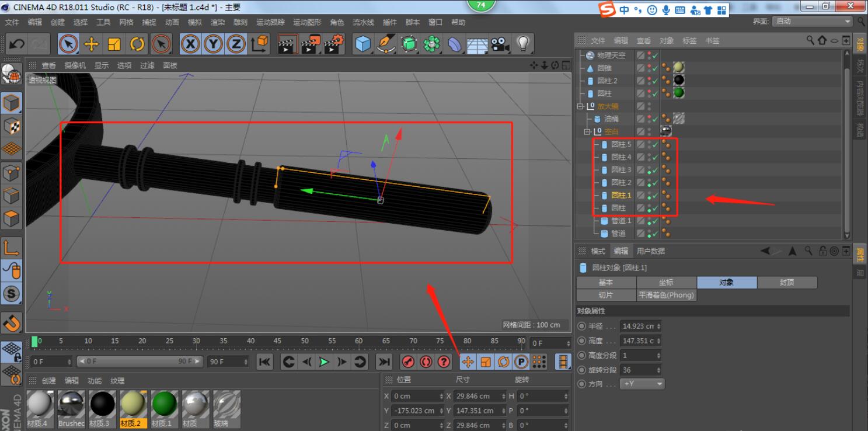This screenshot has height=431, width=868.
Task: Go to end of animation
Action: pyautogui.click(x=384, y=362)
